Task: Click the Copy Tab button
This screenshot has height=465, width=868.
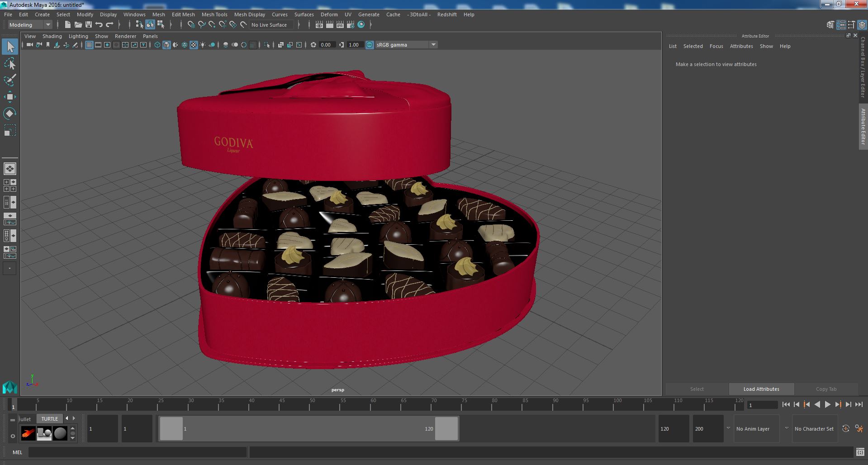Action: point(826,389)
